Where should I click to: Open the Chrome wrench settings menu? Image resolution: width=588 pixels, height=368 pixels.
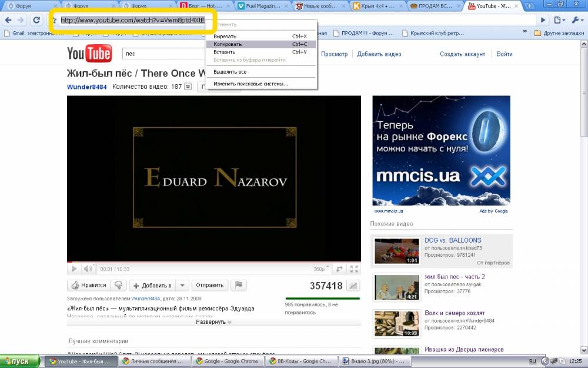[x=577, y=20]
